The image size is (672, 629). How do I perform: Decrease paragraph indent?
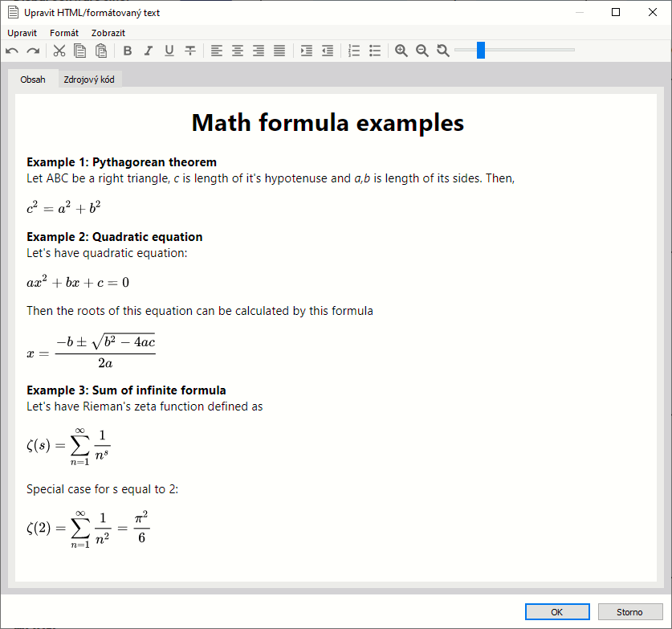(328, 51)
